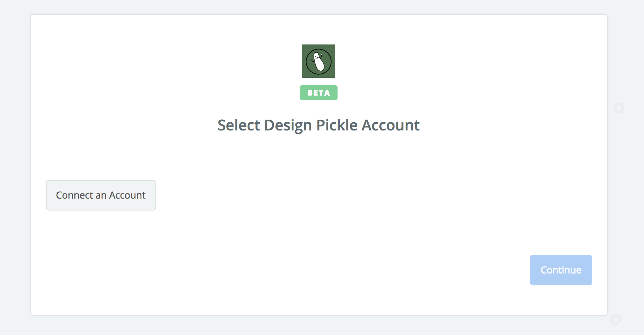Click the BETA label under the logo

click(x=318, y=93)
